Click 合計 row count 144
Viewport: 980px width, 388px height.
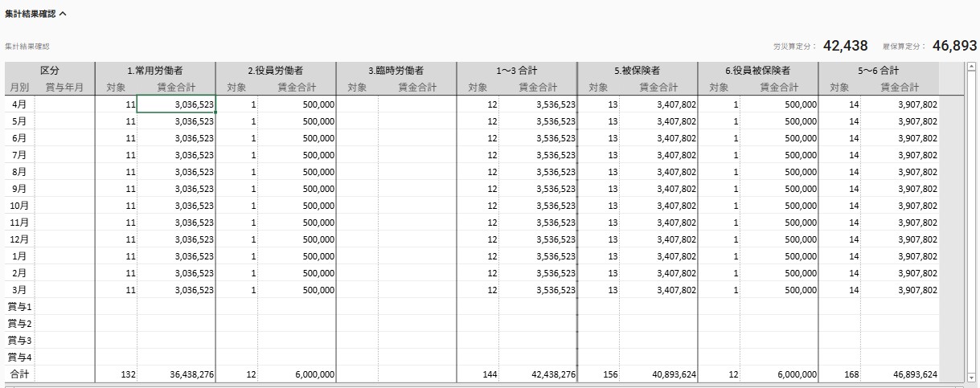pyautogui.click(x=478, y=374)
